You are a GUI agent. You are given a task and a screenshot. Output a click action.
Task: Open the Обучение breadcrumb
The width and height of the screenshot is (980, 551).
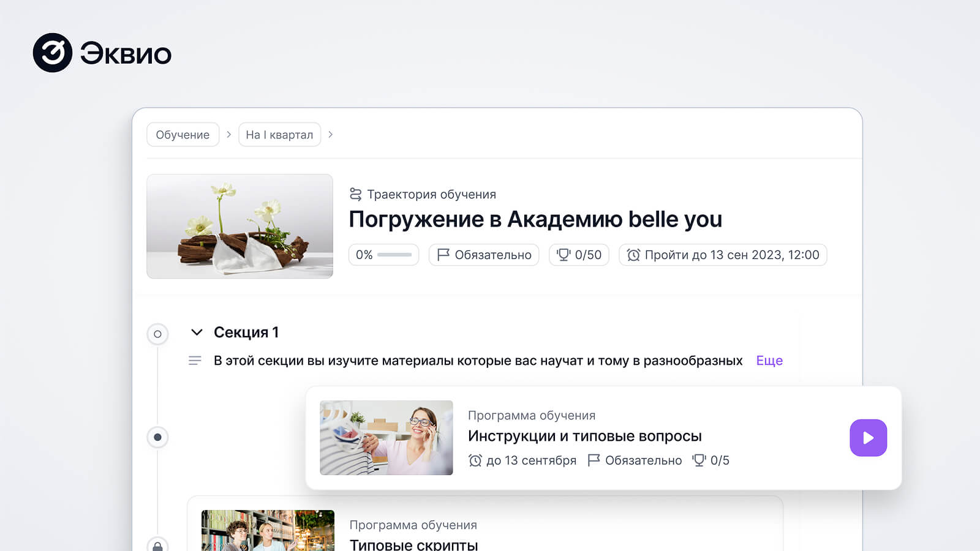click(183, 135)
